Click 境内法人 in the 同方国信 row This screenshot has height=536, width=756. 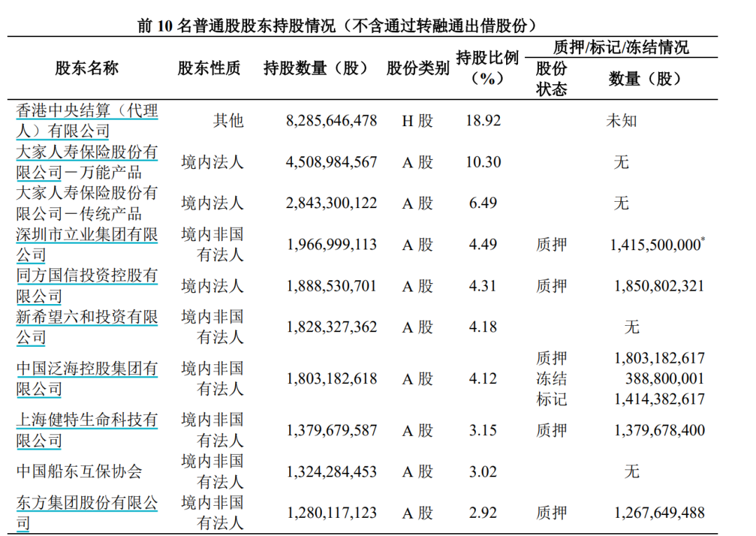click(x=212, y=286)
